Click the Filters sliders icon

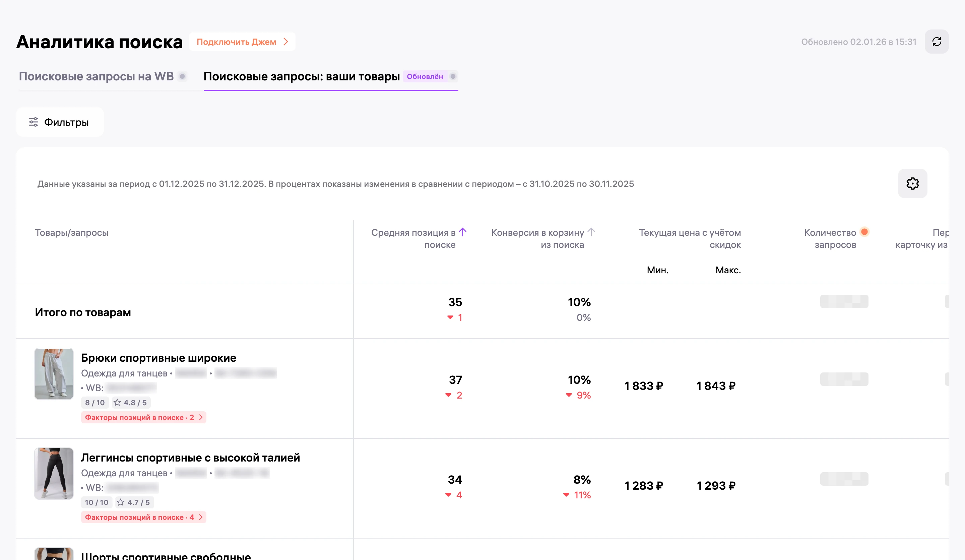(33, 122)
